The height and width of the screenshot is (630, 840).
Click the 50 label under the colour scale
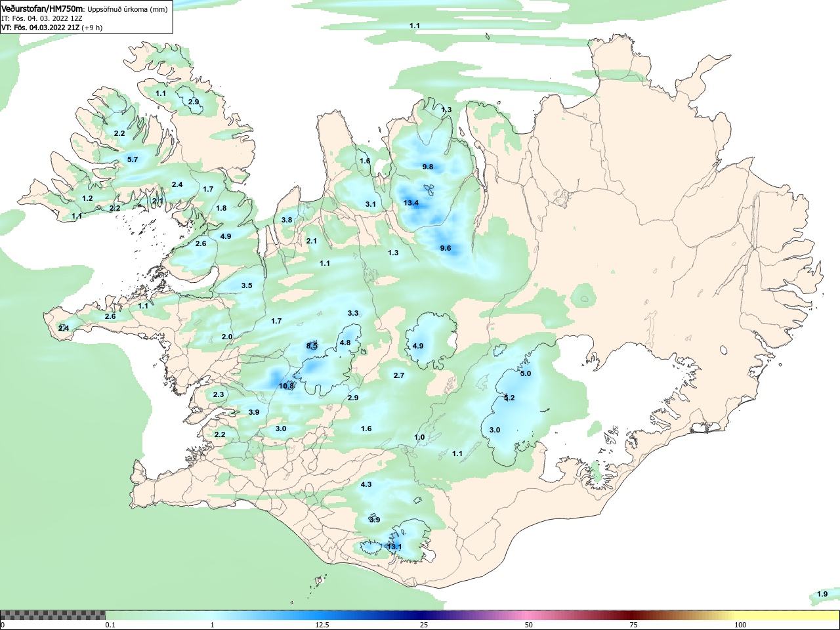529,625
